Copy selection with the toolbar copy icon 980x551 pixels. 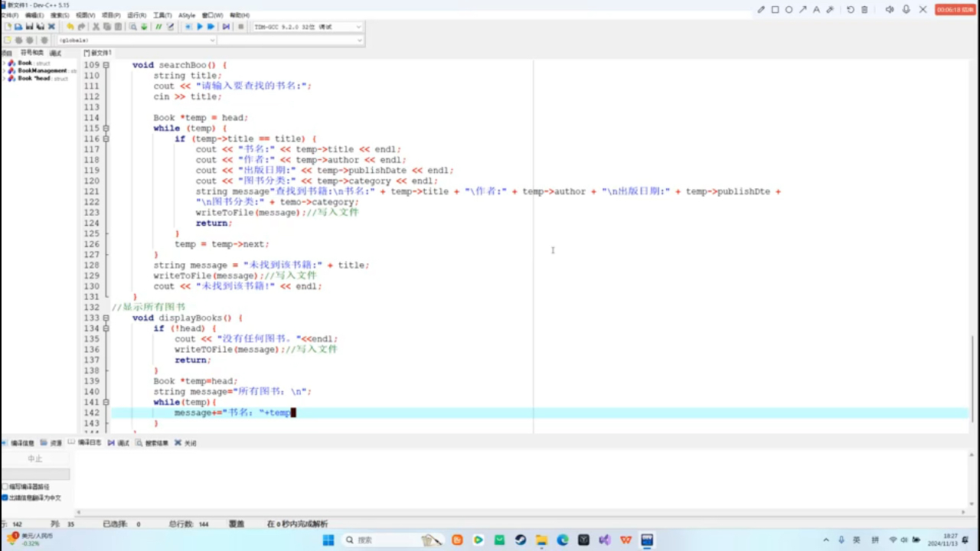(106, 27)
